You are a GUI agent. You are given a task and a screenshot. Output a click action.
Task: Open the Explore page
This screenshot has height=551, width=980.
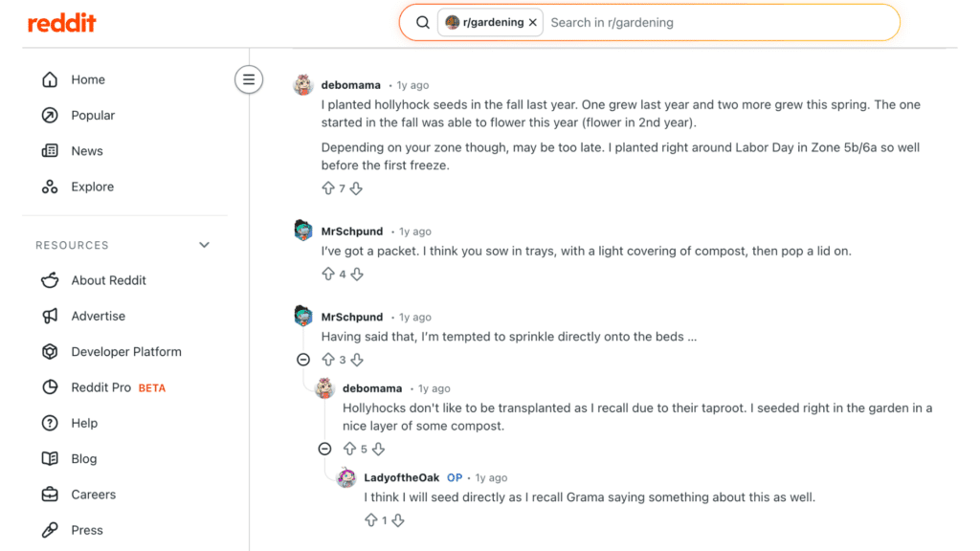coord(92,187)
